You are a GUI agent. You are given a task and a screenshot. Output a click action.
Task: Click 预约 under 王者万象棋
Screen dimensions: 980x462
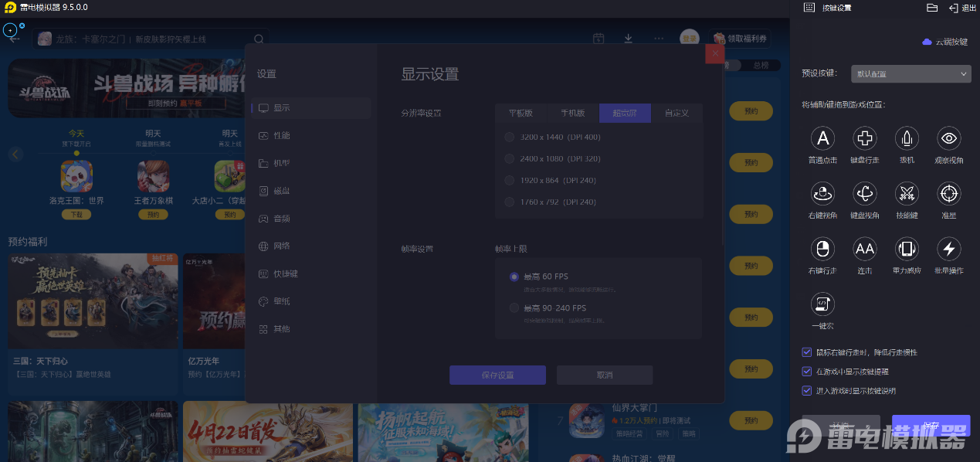(x=153, y=214)
